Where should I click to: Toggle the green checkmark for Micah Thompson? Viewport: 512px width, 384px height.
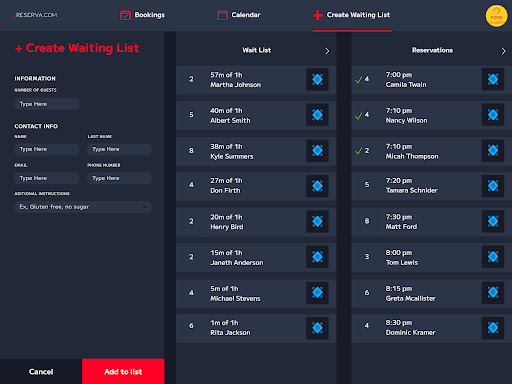359,151
